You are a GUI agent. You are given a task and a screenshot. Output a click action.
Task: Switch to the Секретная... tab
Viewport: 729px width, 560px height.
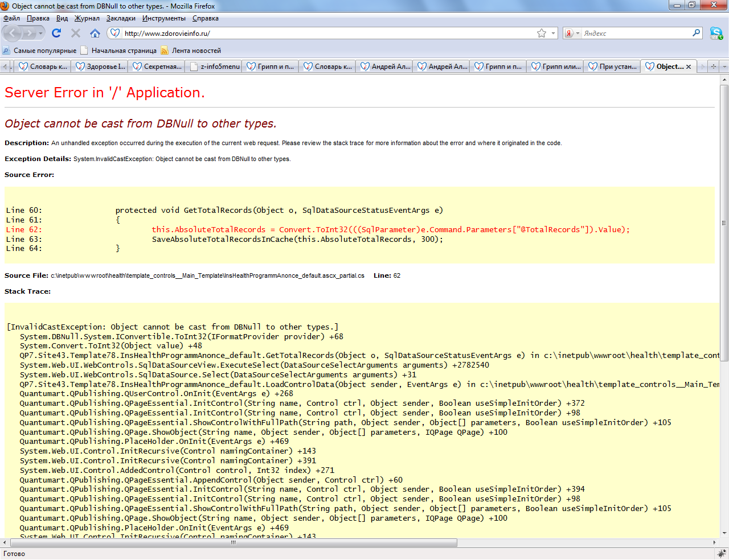click(x=157, y=67)
